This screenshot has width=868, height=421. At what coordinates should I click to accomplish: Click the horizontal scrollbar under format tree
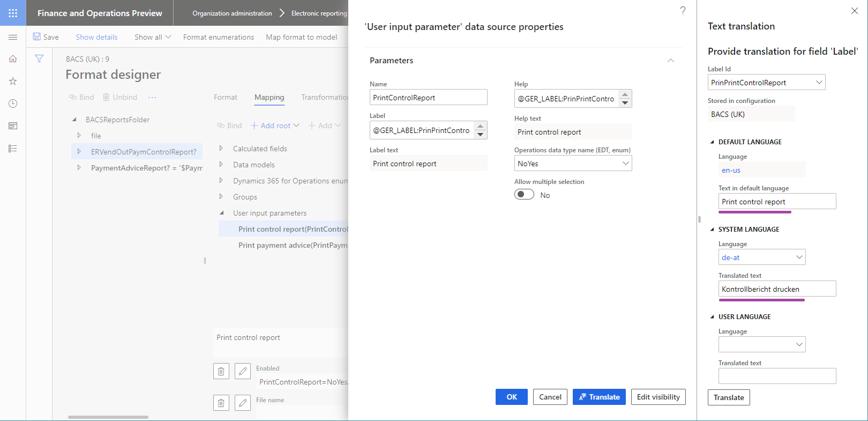(x=108, y=417)
